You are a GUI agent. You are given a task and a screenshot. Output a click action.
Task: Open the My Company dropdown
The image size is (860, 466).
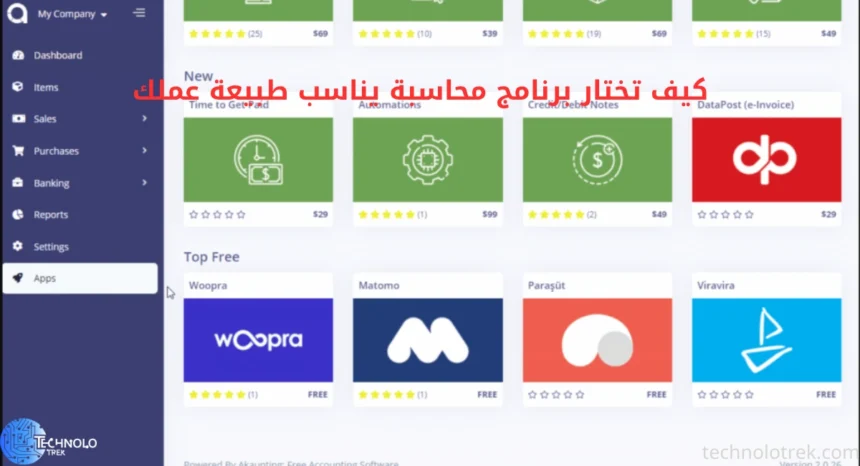72,14
